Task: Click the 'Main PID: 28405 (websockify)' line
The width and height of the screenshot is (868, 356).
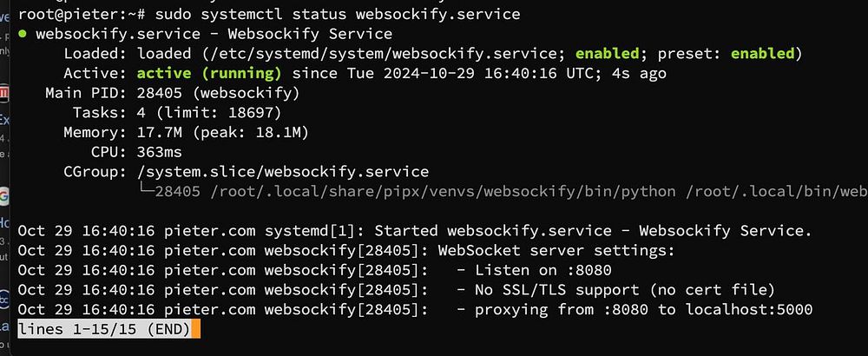Action: pos(172,93)
